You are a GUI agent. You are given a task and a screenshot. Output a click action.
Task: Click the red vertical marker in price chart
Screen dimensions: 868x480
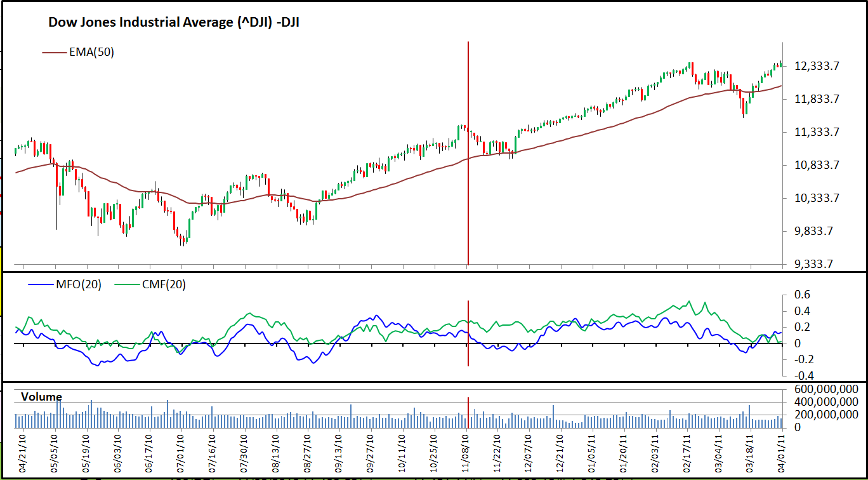coord(468,190)
